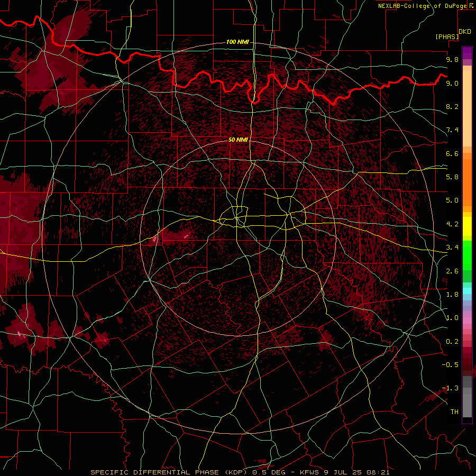
Task: Pick the cyan color bar segment
Action: (x=467, y=291)
